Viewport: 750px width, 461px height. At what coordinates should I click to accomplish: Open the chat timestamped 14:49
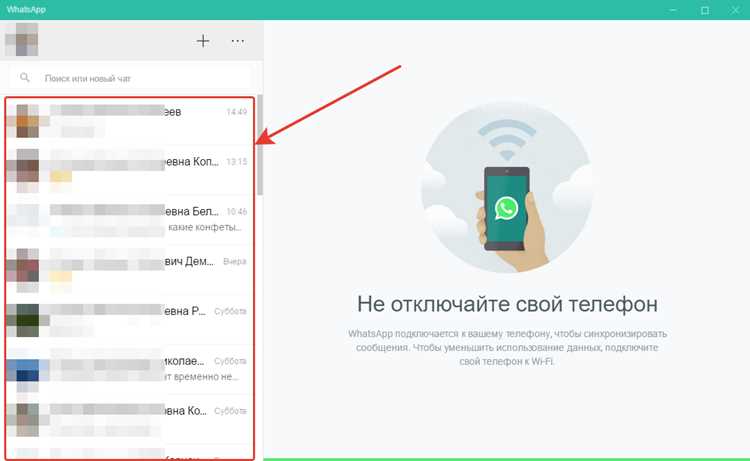tap(129, 121)
